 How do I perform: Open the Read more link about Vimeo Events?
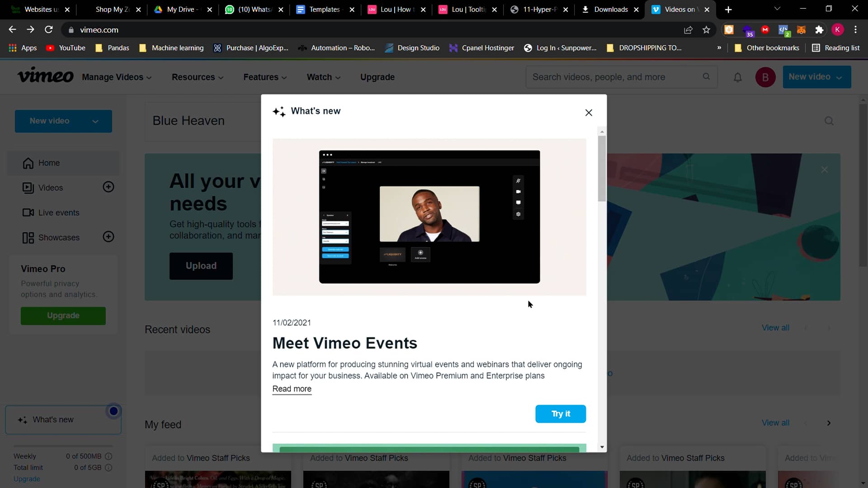(292, 389)
